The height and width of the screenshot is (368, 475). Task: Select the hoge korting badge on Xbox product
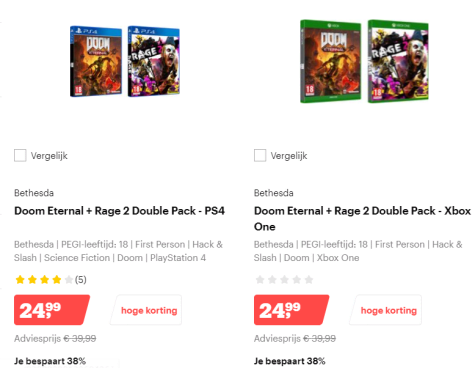(386, 310)
